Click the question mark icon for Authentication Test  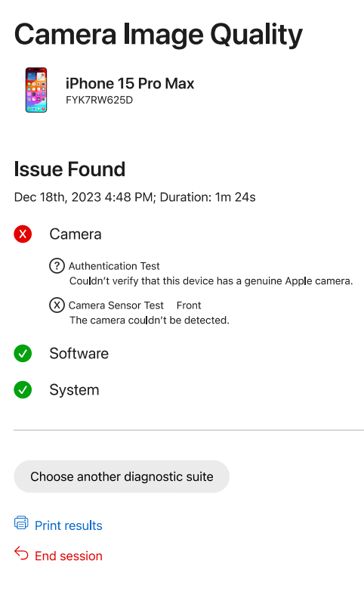coord(57,265)
